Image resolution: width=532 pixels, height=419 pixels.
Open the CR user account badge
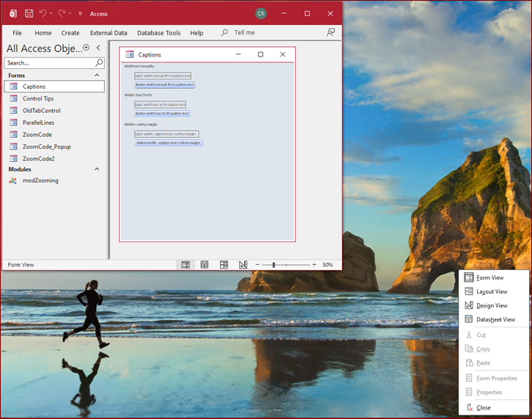click(261, 13)
